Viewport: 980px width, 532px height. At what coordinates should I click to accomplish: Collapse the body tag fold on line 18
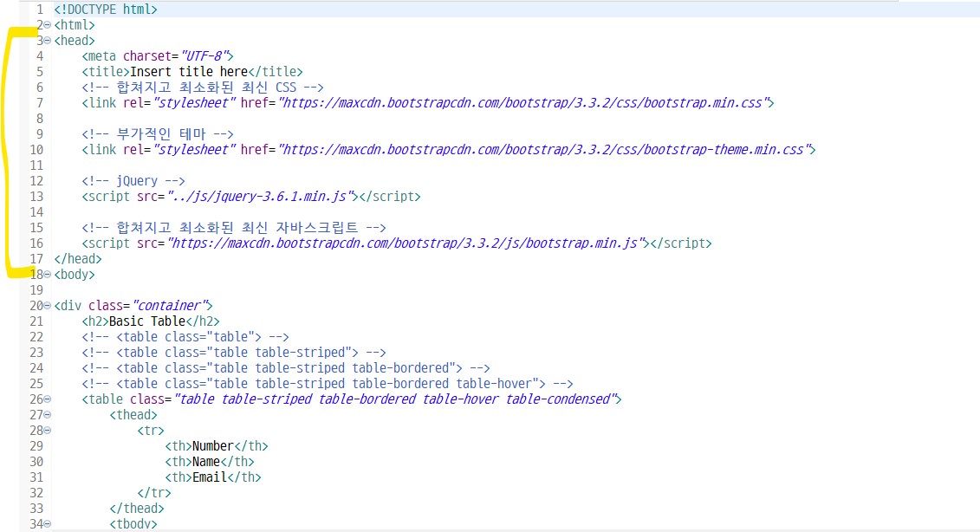[x=48, y=275]
